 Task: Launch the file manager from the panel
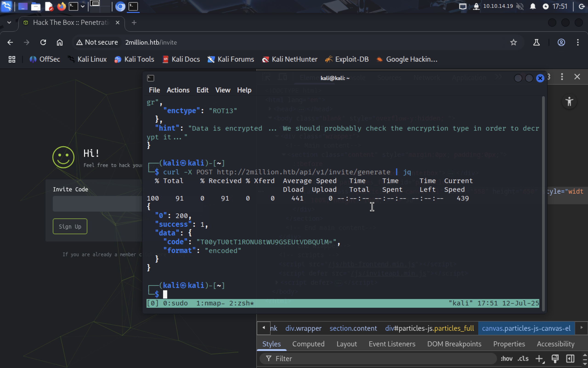click(35, 6)
